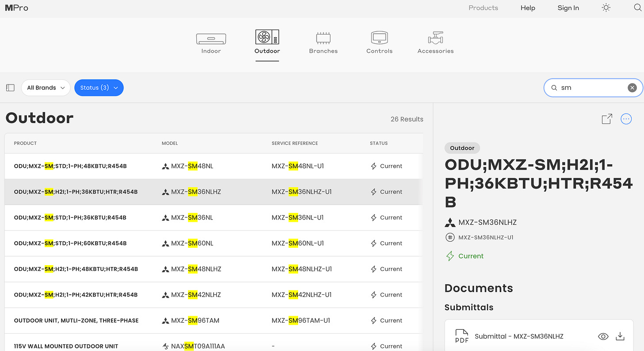Preview Submittal MXZ-SM36NLHZ with eye icon
The width and height of the screenshot is (644, 351).
pyautogui.click(x=603, y=336)
